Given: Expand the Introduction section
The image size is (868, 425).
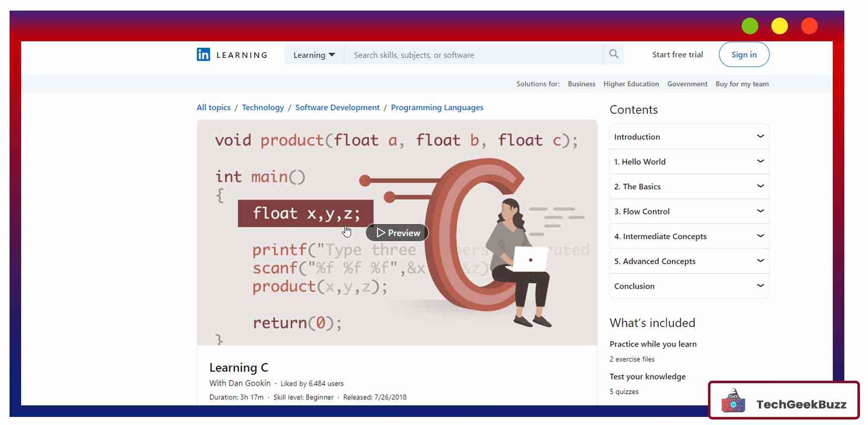Looking at the screenshot, I should tap(689, 137).
